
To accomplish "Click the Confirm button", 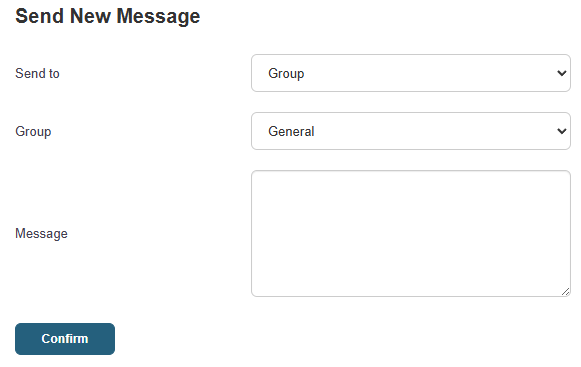I will click(x=65, y=339).
